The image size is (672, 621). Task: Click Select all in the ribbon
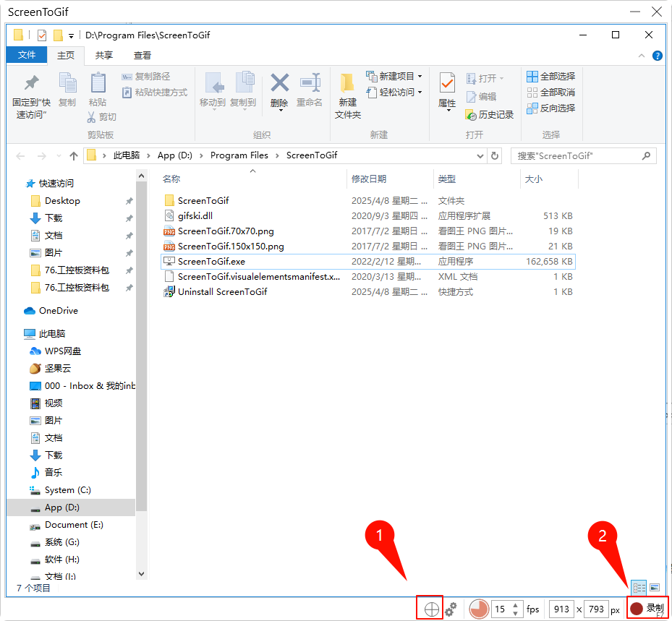tap(550, 76)
